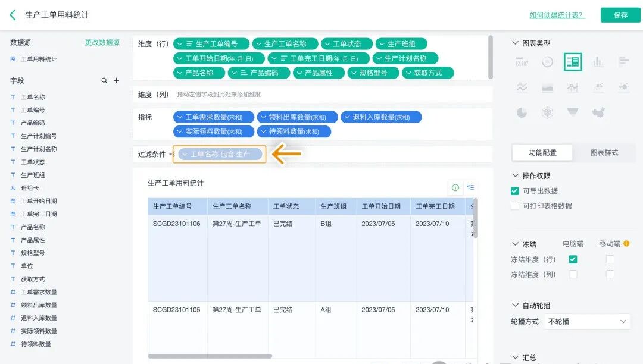Click the number icon of 工单需求数量
The height and width of the screenshot is (364, 643).
(13, 292)
